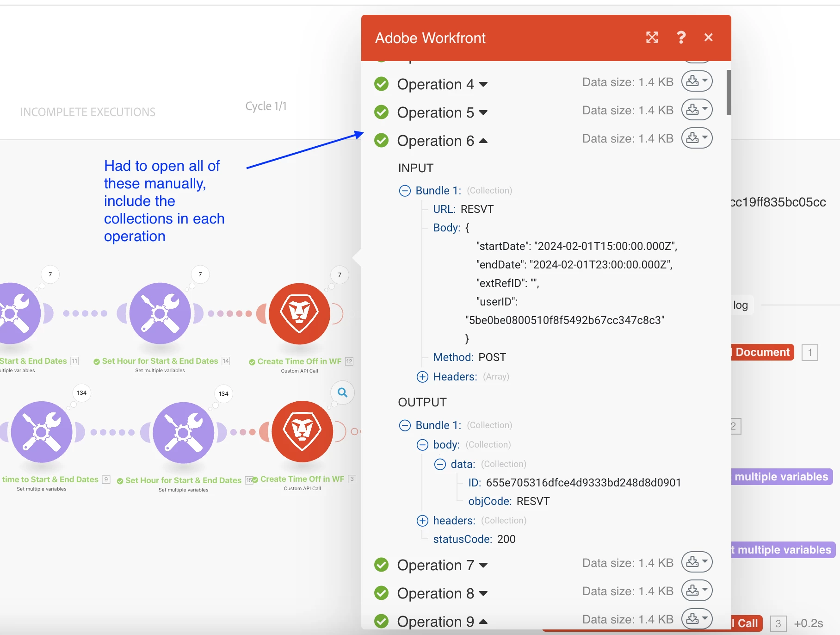The height and width of the screenshot is (635, 840).
Task: Click Operation 9 success checkmark
Action: click(381, 621)
